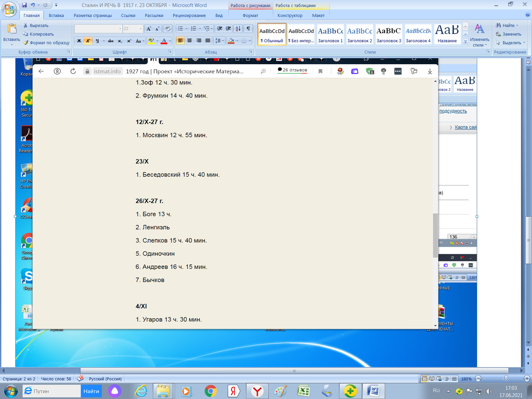
Task: Open Шрифт dialog launcher
Action: click(x=171, y=52)
